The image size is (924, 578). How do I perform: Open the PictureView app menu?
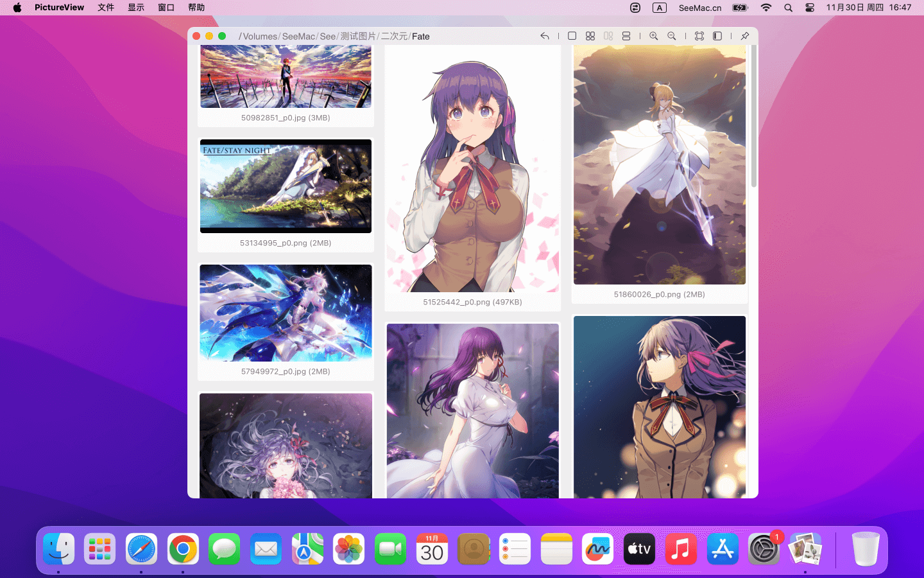[59, 8]
